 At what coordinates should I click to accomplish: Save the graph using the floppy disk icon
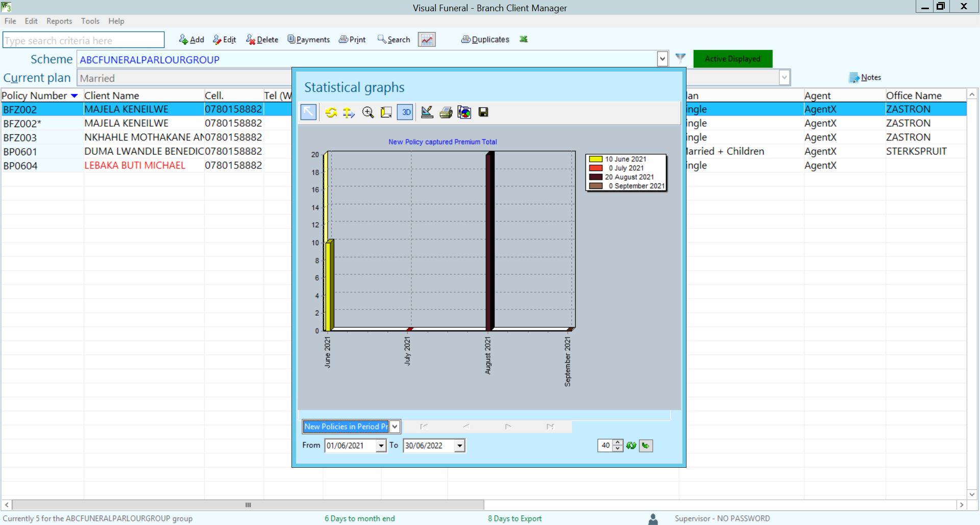(x=483, y=112)
